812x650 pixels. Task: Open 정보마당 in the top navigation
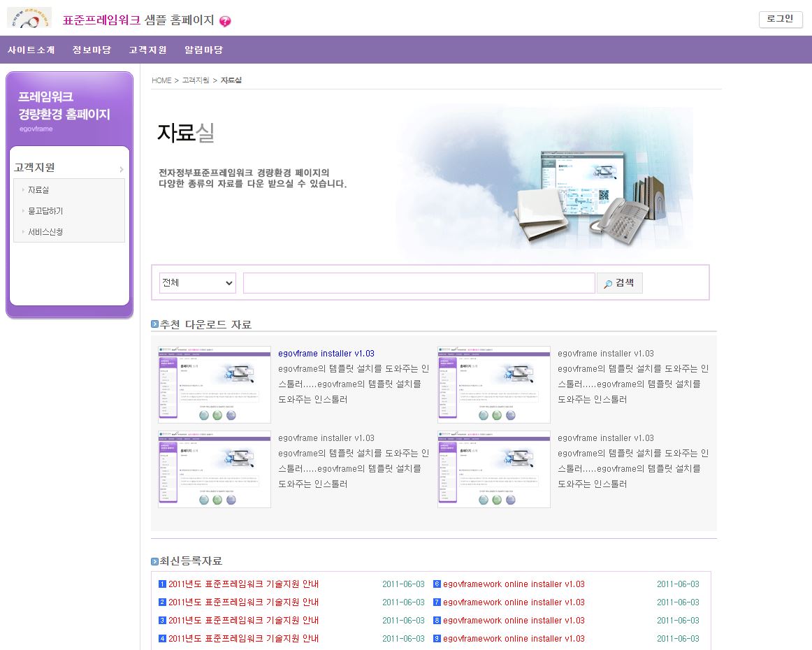pos(92,50)
